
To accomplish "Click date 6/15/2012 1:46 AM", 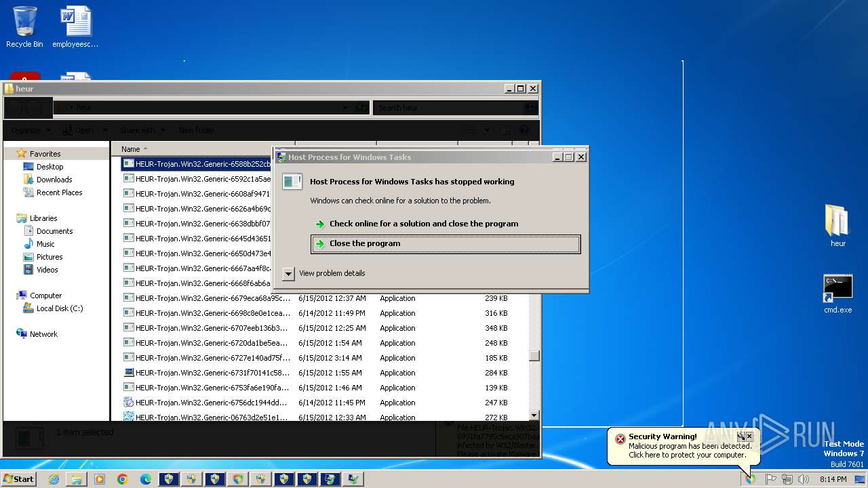I will [330, 388].
